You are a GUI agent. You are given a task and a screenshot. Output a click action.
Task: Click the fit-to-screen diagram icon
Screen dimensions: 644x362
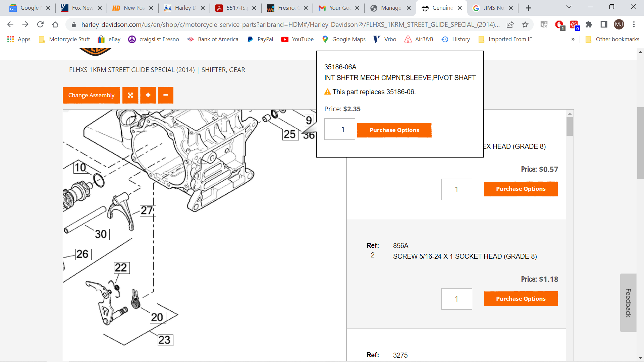pos(130,95)
